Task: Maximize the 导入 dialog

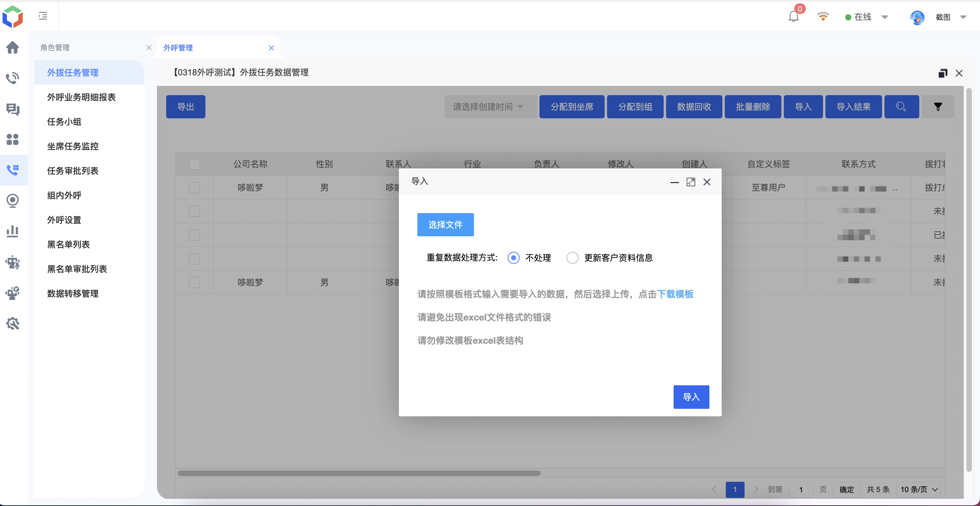Action: point(691,182)
